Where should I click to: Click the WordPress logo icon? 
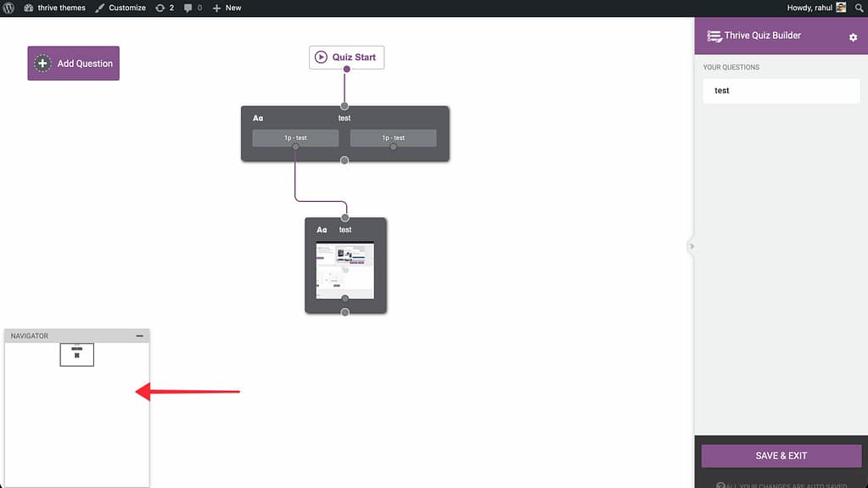pos(8,8)
